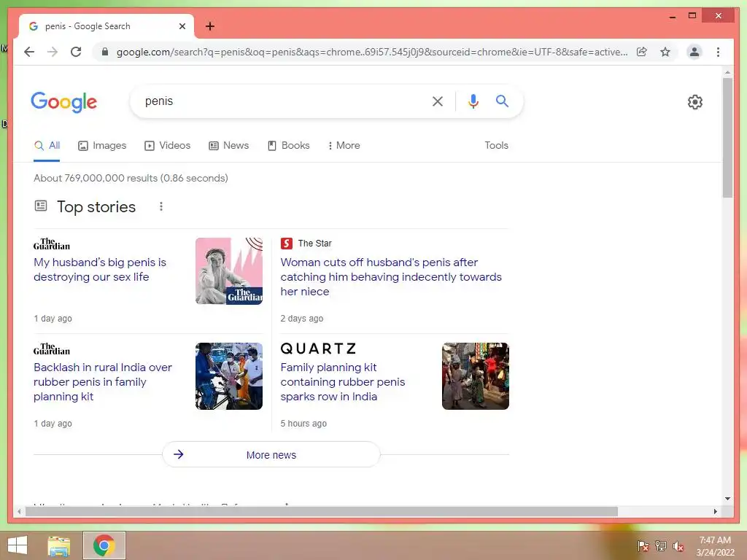747x560 pixels.
Task: Open network status tray icon
Action: 661,545
